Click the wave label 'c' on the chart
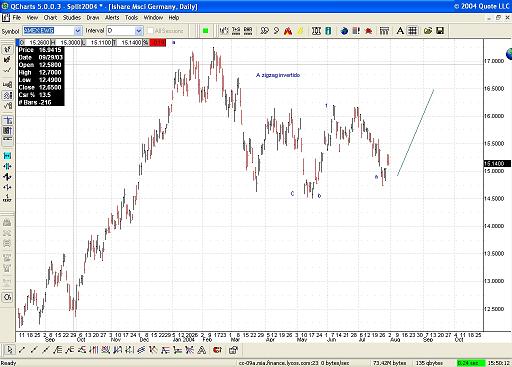The width and height of the screenshot is (512, 367). [292, 194]
